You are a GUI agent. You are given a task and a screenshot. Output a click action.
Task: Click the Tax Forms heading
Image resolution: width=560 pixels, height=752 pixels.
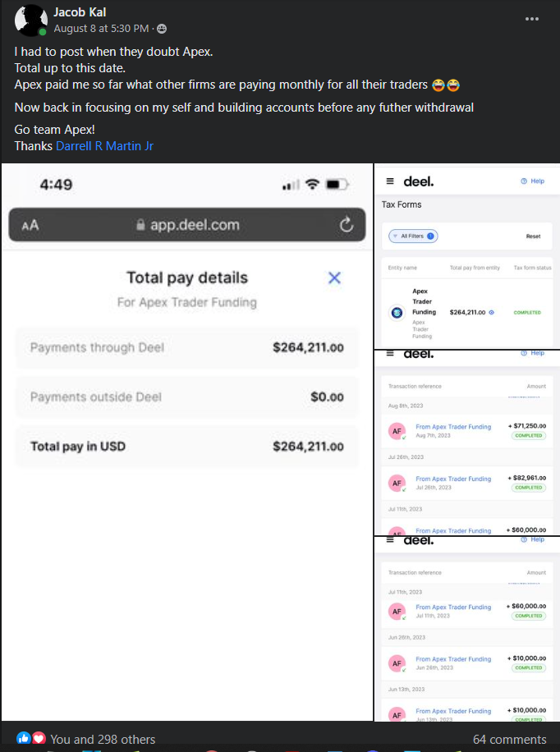[x=402, y=204]
